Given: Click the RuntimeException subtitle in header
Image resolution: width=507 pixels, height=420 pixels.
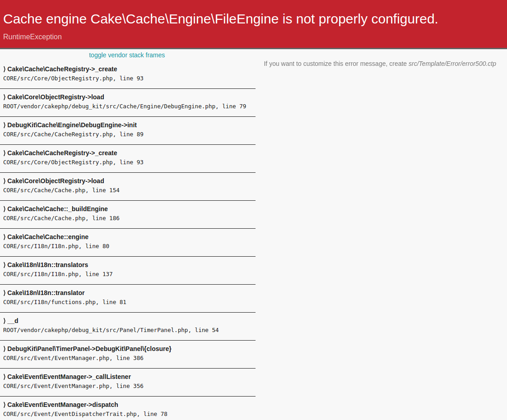Looking at the screenshot, I should [x=33, y=37].
